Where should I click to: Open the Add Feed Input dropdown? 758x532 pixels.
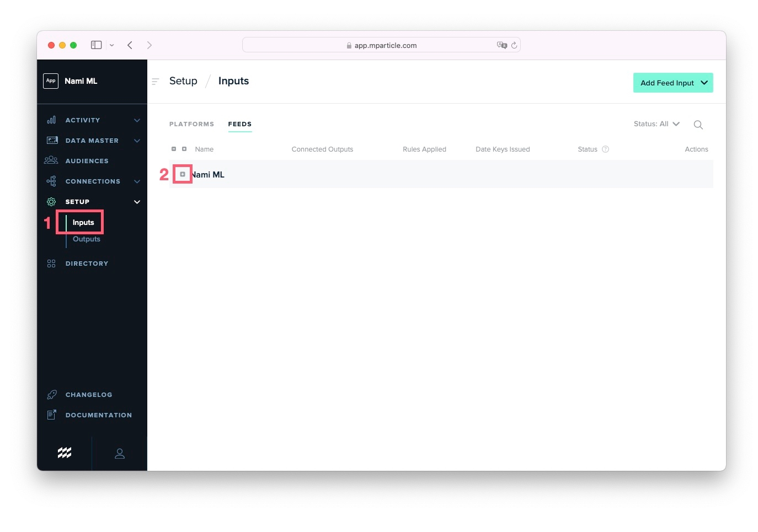pos(673,83)
